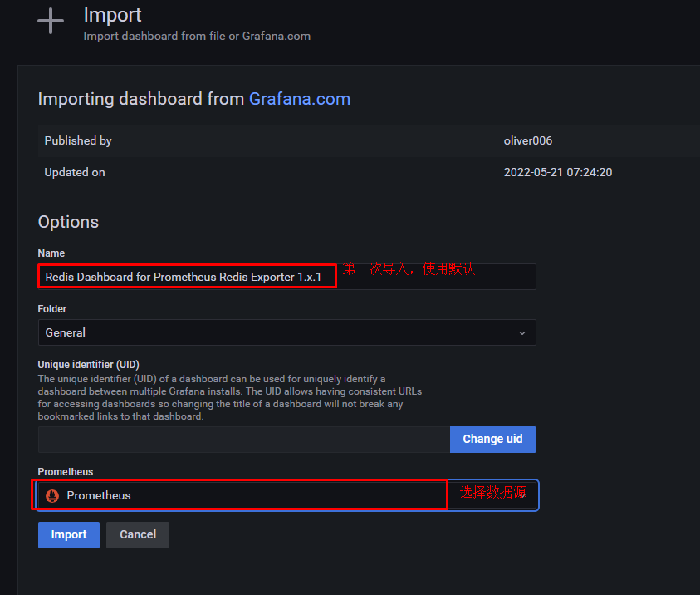Click the Folder field label
This screenshot has height=595, width=700.
click(x=52, y=308)
